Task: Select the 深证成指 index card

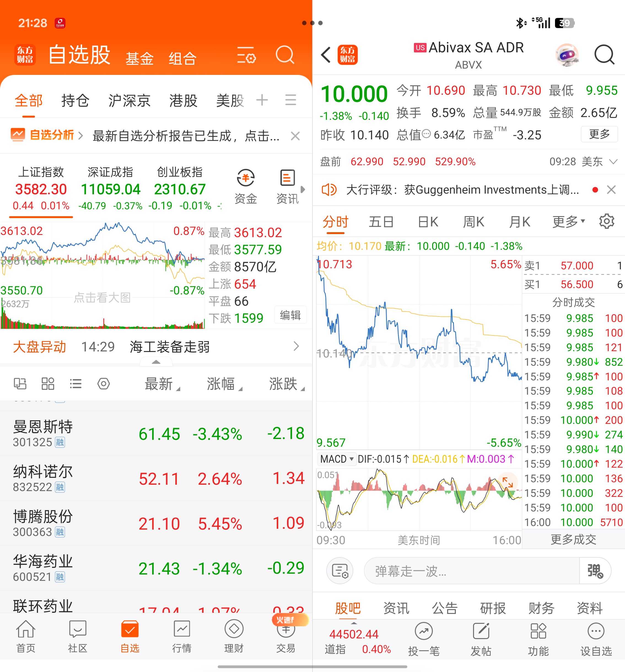Action: coord(110,188)
